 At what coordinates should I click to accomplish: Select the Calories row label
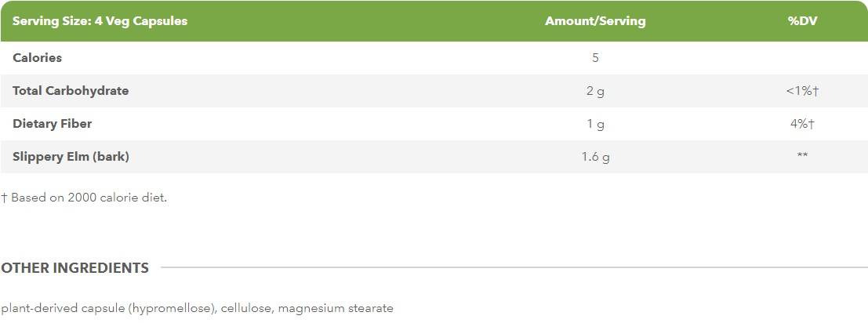click(37, 57)
